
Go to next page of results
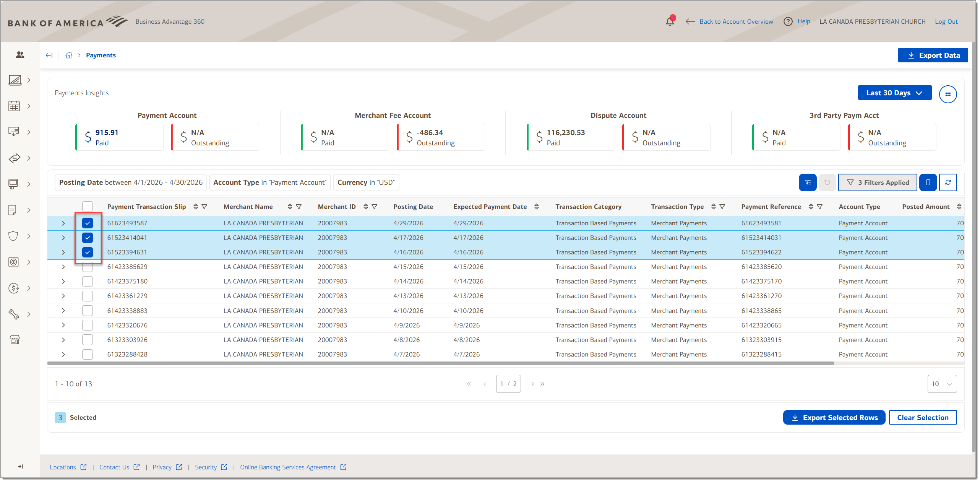click(532, 384)
